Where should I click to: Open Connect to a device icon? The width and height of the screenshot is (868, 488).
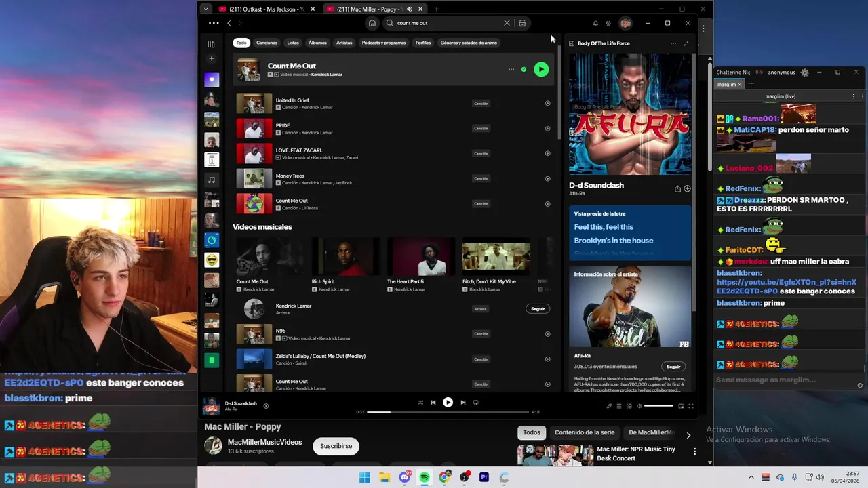click(629, 406)
